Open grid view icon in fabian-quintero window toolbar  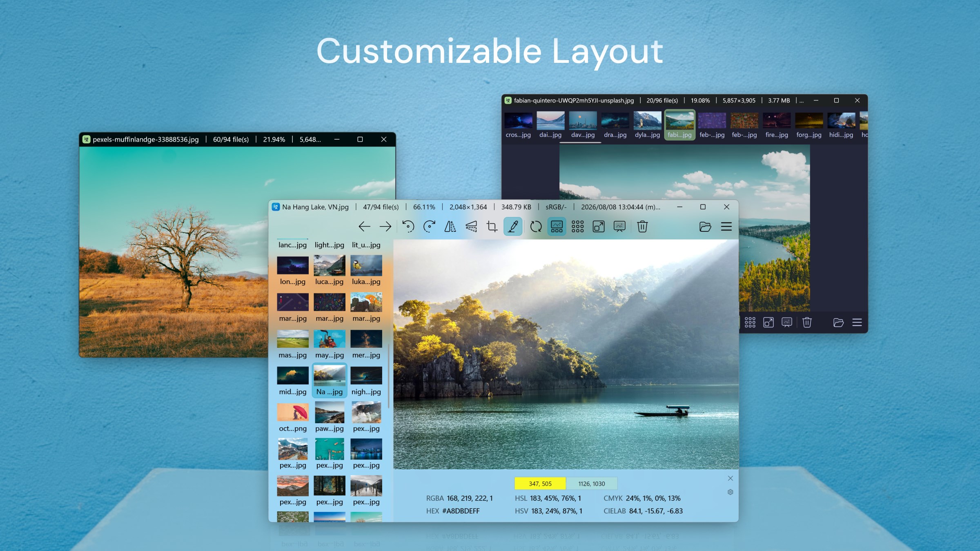click(750, 322)
